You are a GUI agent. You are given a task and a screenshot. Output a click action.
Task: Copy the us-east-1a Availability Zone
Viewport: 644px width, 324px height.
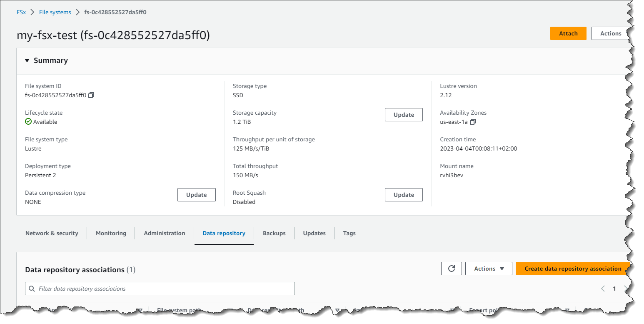pyautogui.click(x=473, y=122)
